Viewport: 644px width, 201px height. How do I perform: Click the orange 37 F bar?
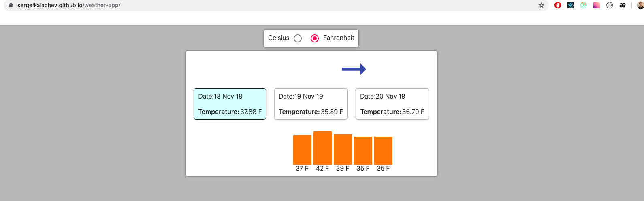click(302, 150)
